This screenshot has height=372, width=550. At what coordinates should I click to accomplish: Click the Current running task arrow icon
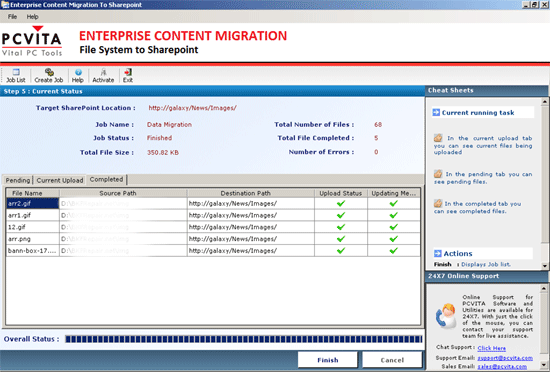click(436, 112)
